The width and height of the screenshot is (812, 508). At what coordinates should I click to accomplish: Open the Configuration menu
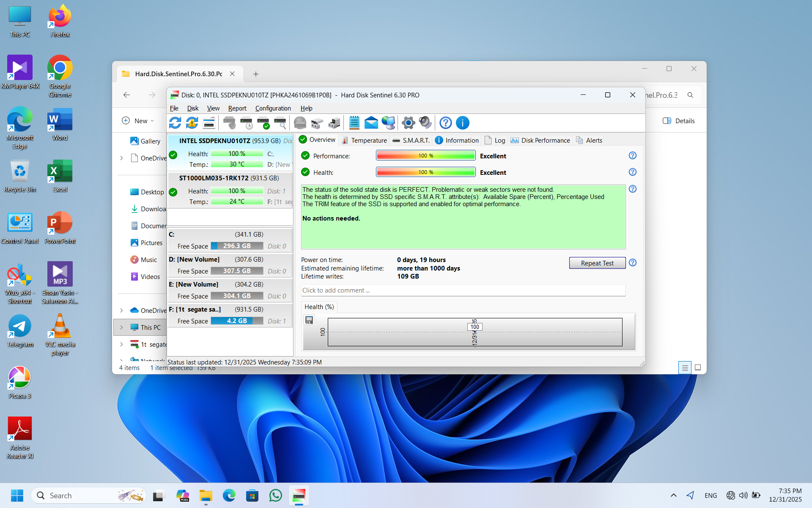click(273, 108)
